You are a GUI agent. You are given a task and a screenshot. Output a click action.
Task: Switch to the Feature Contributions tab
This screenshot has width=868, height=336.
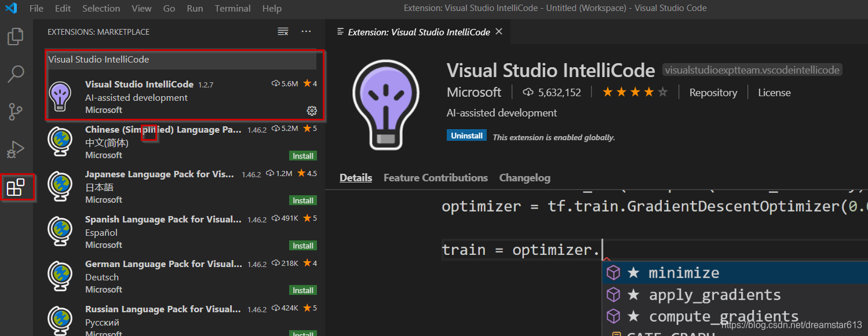(436, 178)
